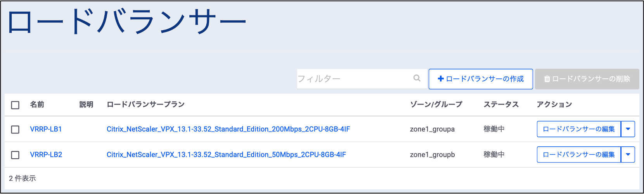The image size is (644, 194).
Task: Check the box for VRRP-LB1 row
Action: coord(15,129)
